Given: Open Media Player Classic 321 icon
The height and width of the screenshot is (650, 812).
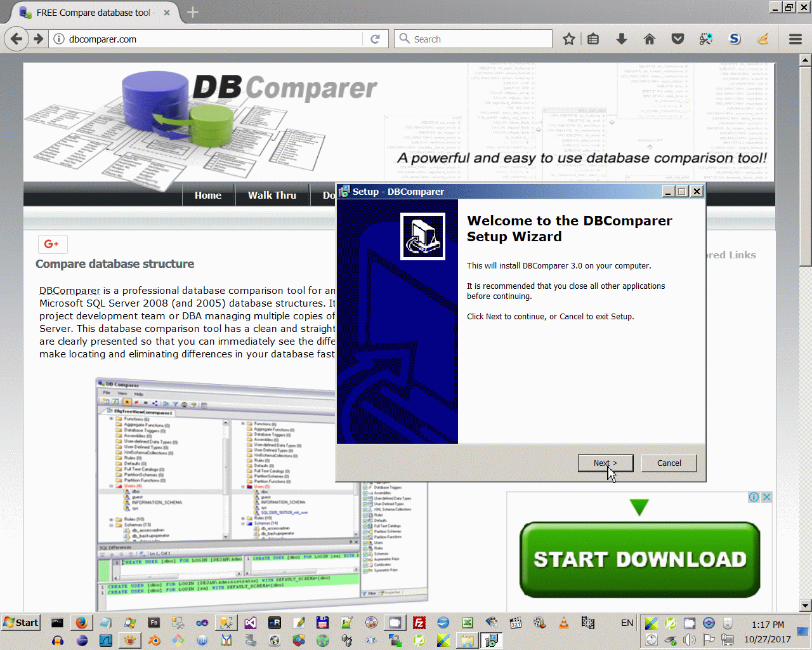Looking at the screenshot, I should pyautogui.click(x=515, y=623).
